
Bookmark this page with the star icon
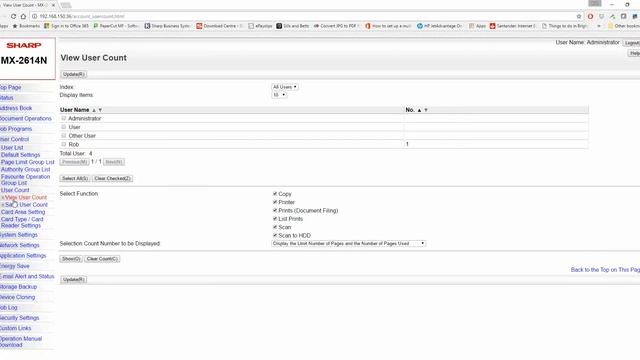579,16
